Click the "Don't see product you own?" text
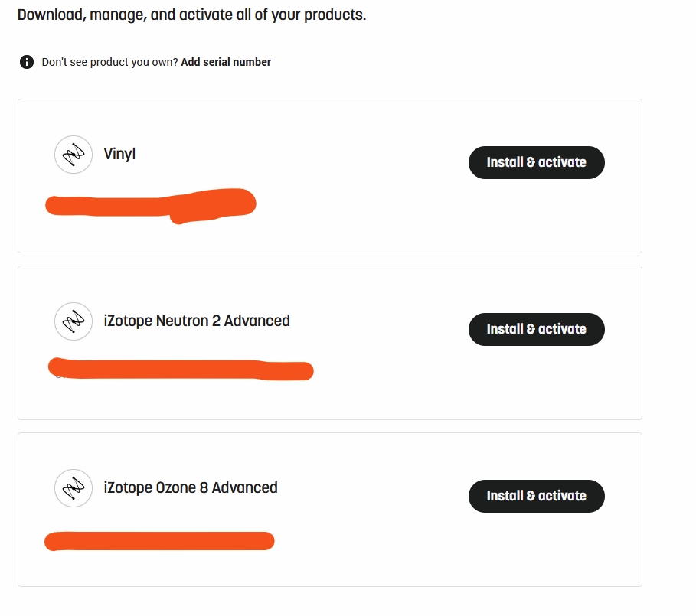 click(x=109, y=62)
